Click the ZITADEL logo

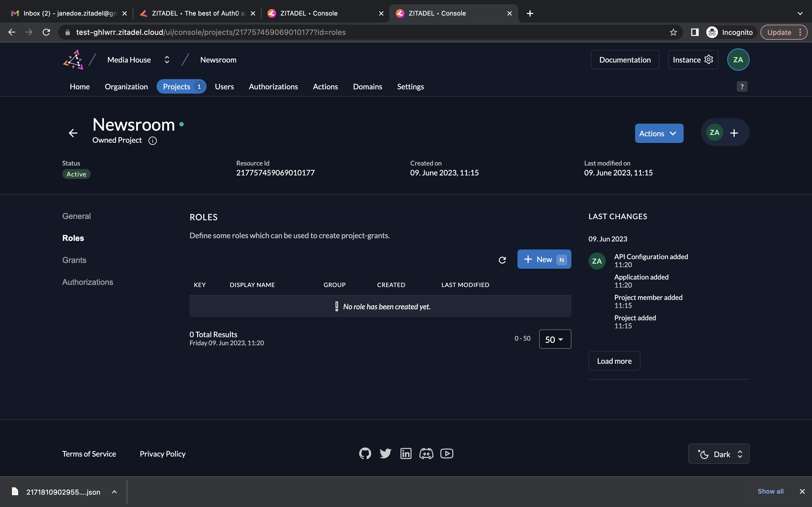73,60
